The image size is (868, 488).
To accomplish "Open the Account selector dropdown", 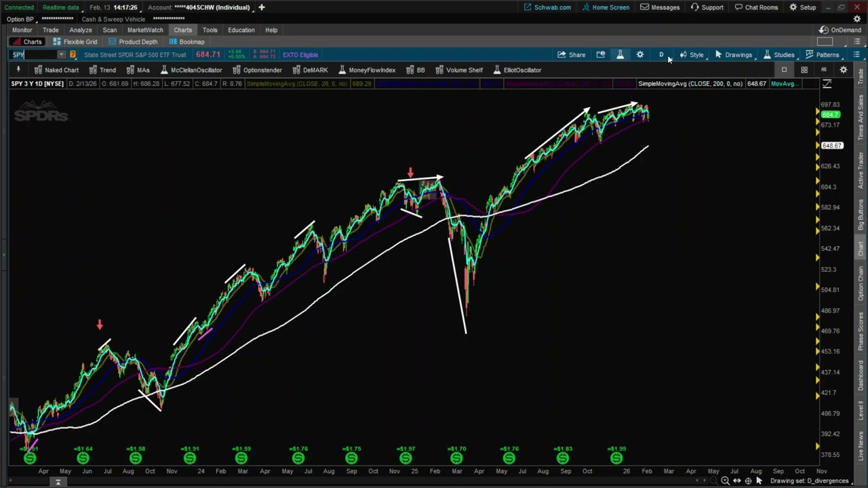I will pyautogui.click(x=200, y=7).
